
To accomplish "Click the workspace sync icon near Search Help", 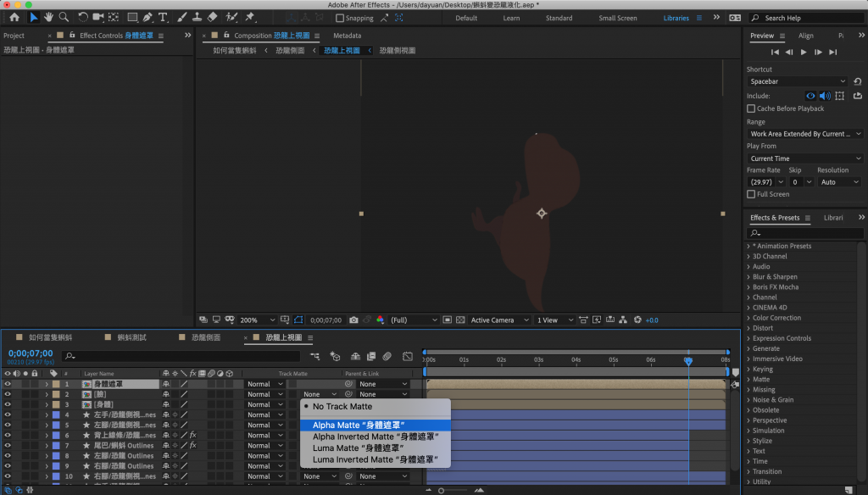I will [x=735, y=18].
